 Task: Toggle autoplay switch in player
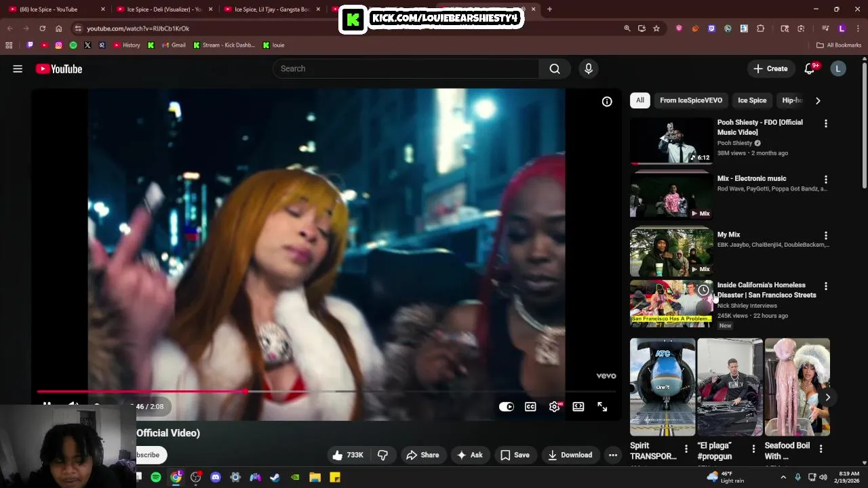pos(507,407)
